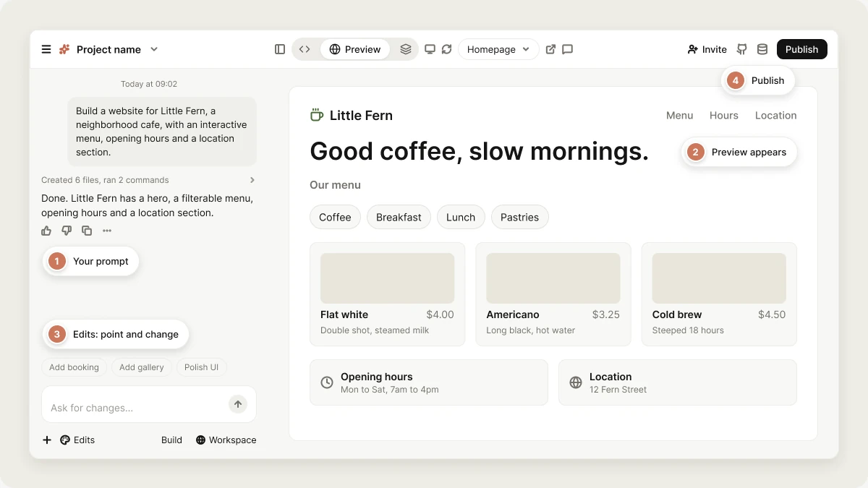The height and width of the screenshot is (488, 868).
Task: Copy the response with the copy icon
Action: (87, 231)
